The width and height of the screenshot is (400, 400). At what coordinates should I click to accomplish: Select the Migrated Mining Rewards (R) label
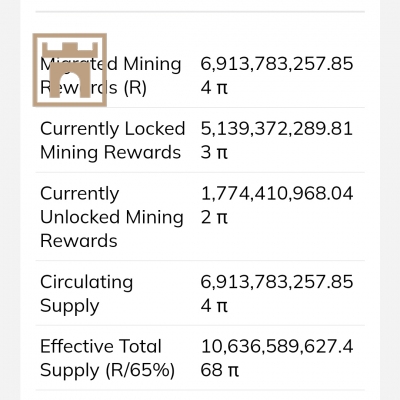click(x=111, y=76)
